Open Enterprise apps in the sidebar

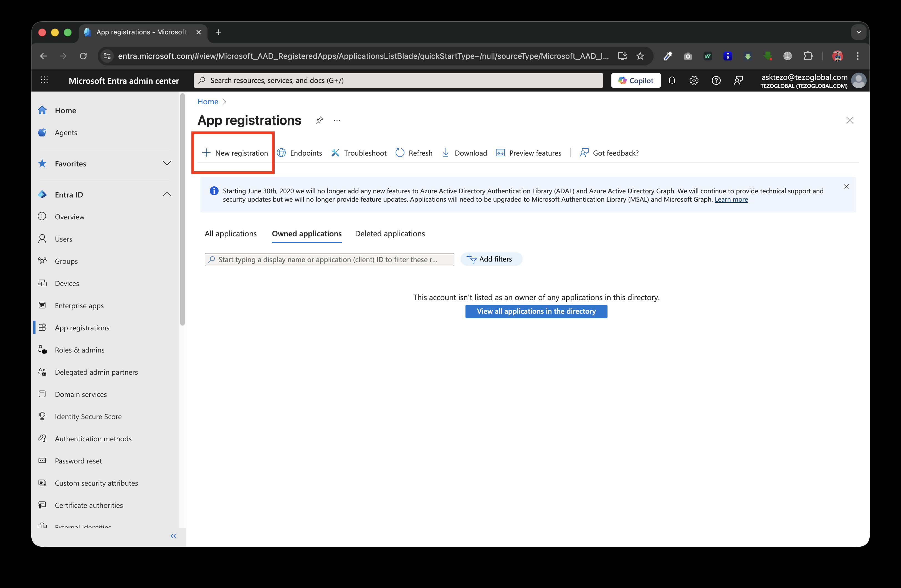[79, 306]
